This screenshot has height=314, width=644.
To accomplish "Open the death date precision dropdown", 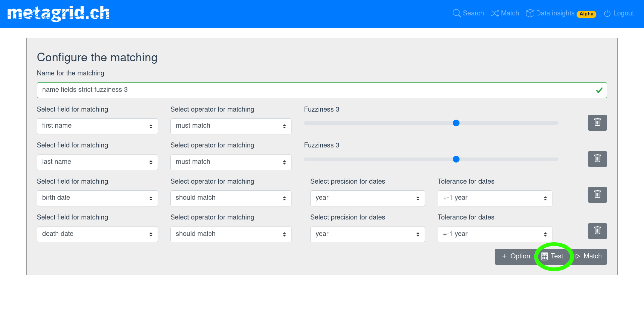I will click(367, 234).
